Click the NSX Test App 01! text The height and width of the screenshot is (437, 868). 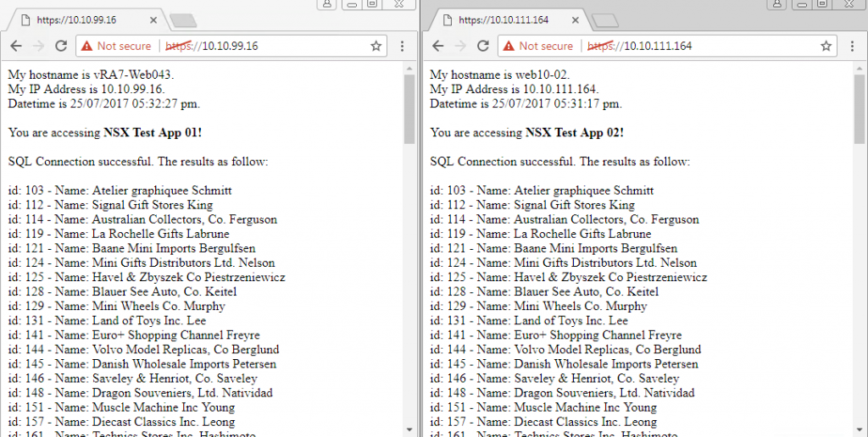coord(153,133)
